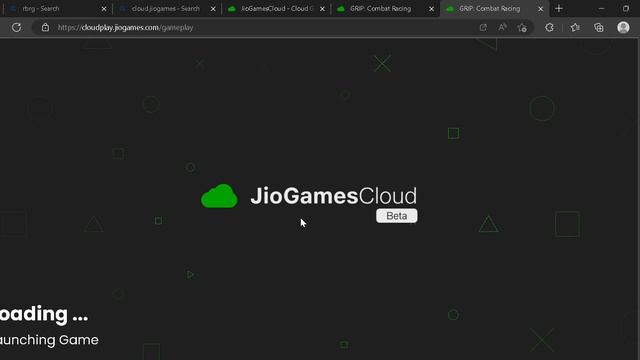
Task: Close the first GRIP: Combat Racing tab
Action: tap(431, 9)
